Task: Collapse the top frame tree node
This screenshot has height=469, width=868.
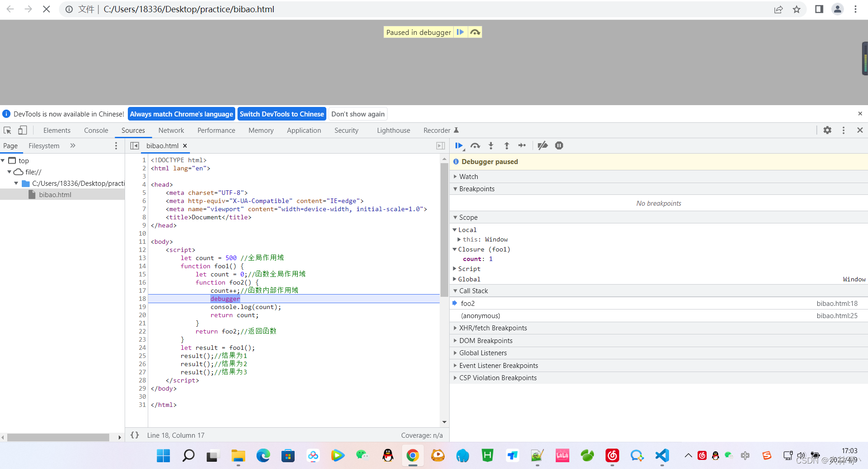Action: 3,161
